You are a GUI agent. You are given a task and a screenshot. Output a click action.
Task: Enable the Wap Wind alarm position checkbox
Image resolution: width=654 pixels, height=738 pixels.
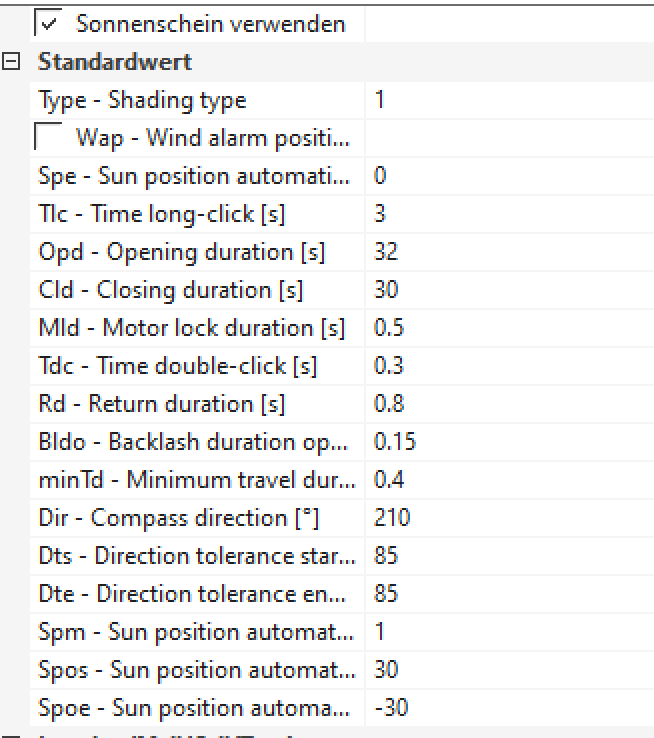[47, 137]
